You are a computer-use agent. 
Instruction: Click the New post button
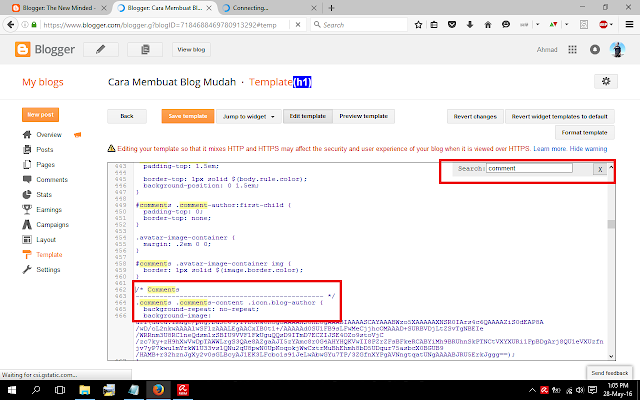coord(40,115)
